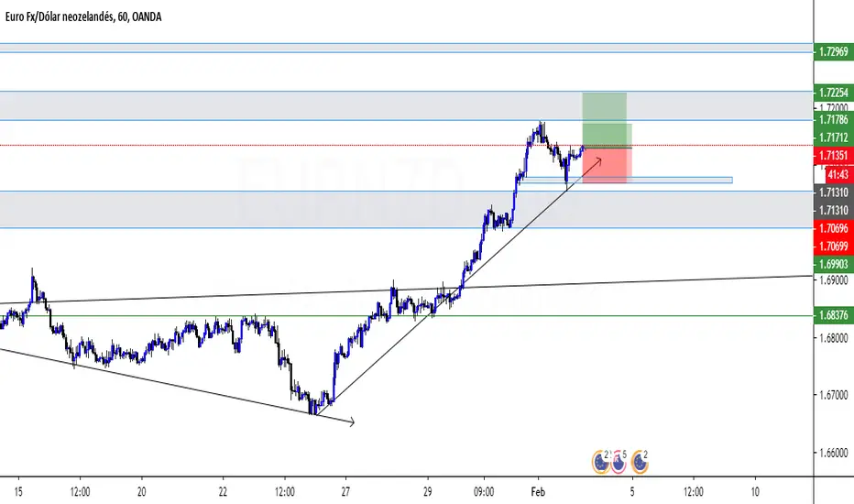Open the EU economic event icon nearest the 5 date
Screen dimensions: 854x504
click(x=640, y=463)
